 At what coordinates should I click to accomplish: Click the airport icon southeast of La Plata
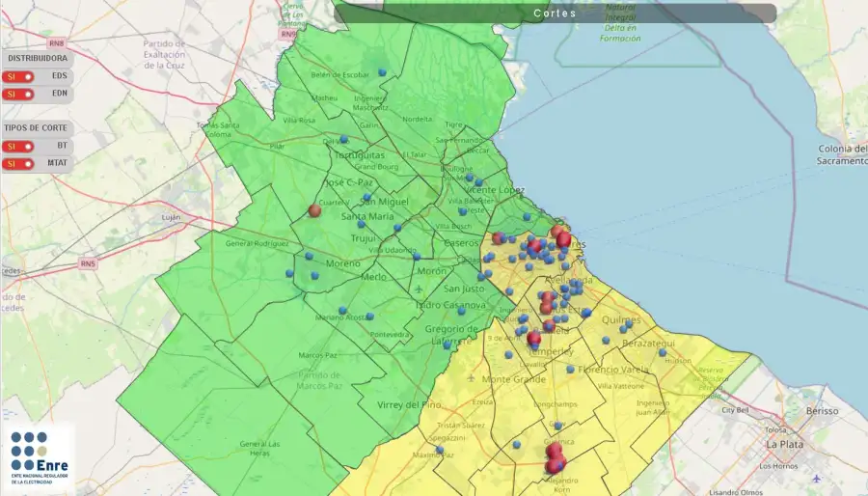(x=817, y=478)
